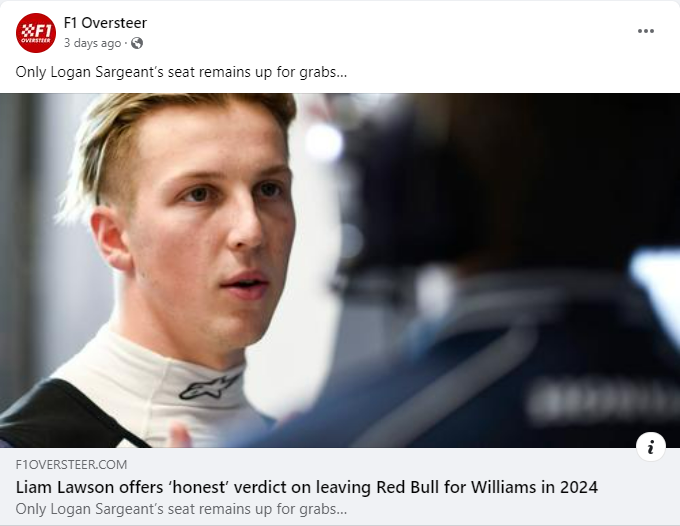Click the round info 'i' icon on image

[651, 447]
